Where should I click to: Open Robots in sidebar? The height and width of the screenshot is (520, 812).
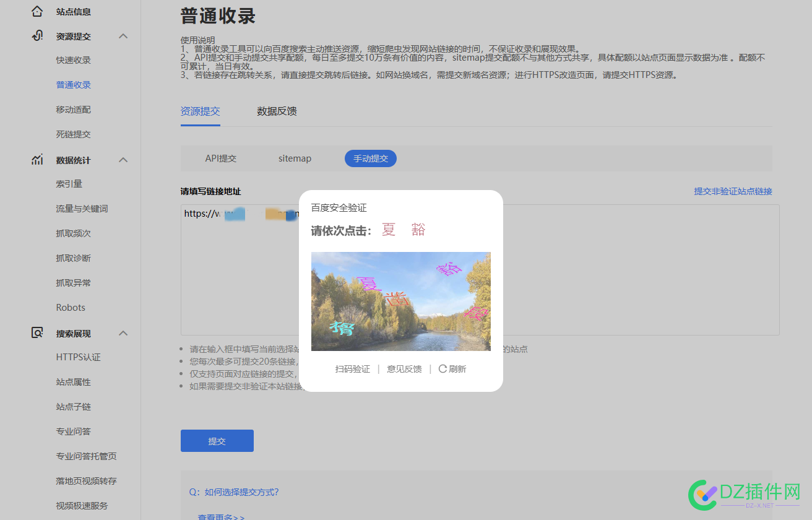click(71, 308)
